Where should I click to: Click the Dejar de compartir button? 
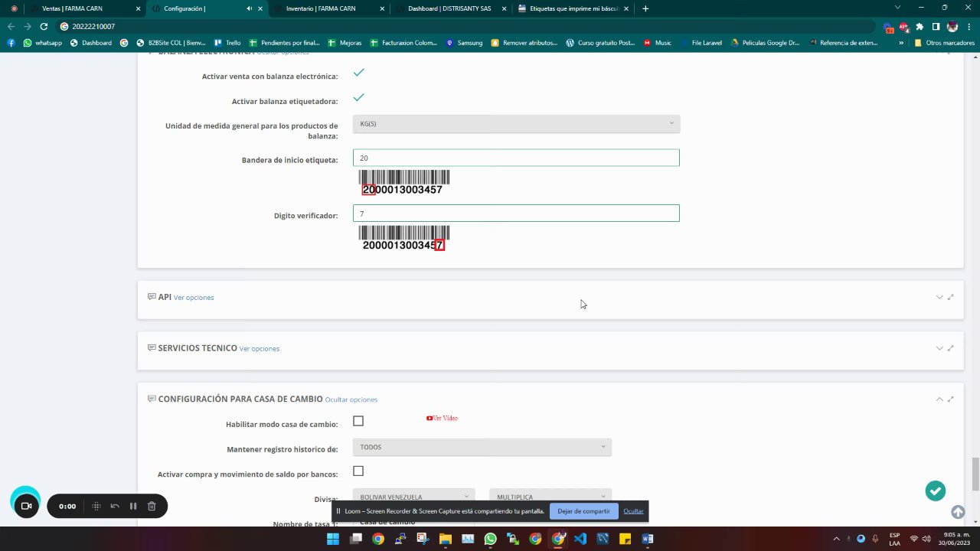coord(584,511)
